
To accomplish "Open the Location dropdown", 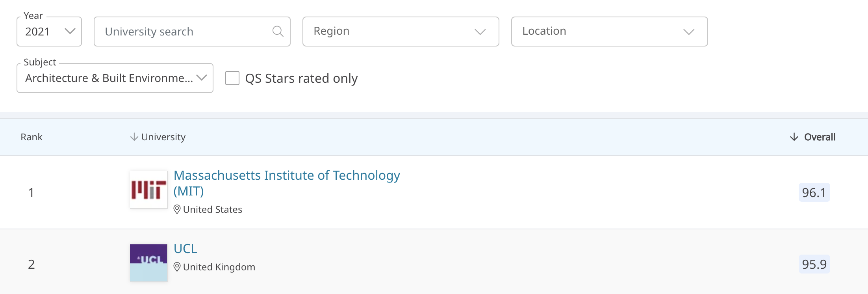I will (609, 32).
